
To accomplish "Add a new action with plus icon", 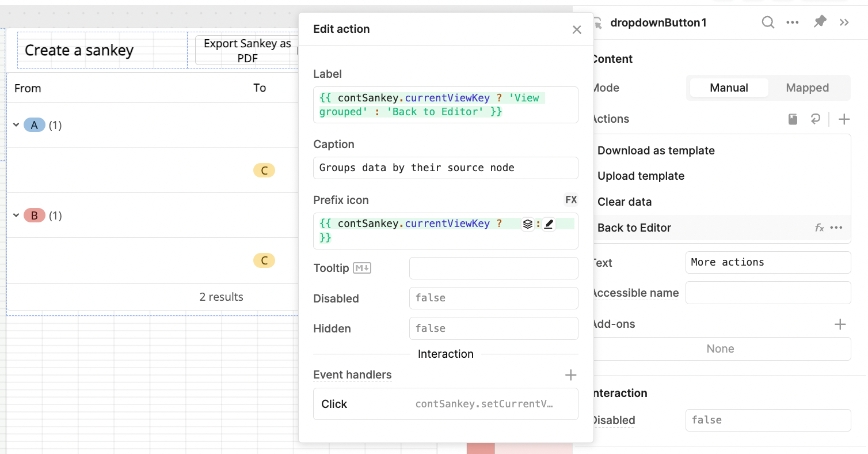I will [844, 119].
